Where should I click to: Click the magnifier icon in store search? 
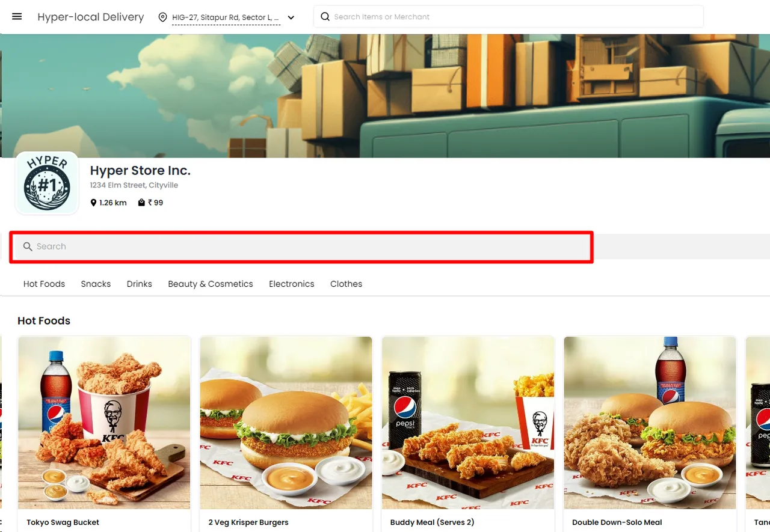[x=28, y=246]
